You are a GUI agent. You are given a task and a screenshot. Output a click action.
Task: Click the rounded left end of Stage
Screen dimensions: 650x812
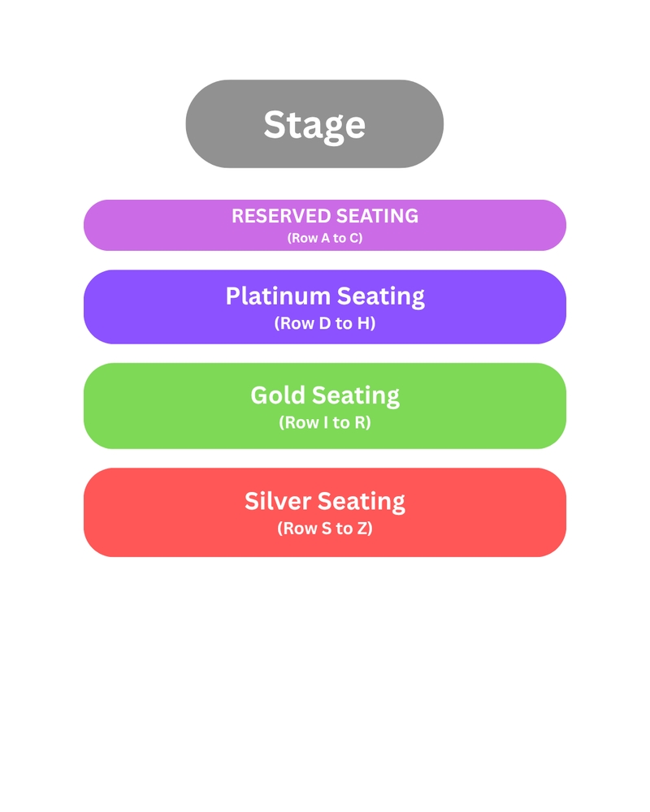(207, 123)
